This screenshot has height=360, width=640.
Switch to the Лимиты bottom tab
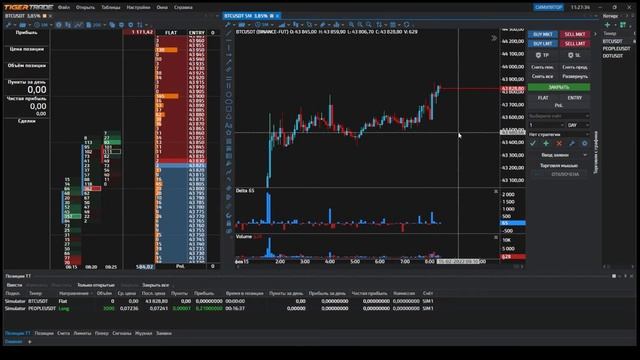click(x=82, y=333)
